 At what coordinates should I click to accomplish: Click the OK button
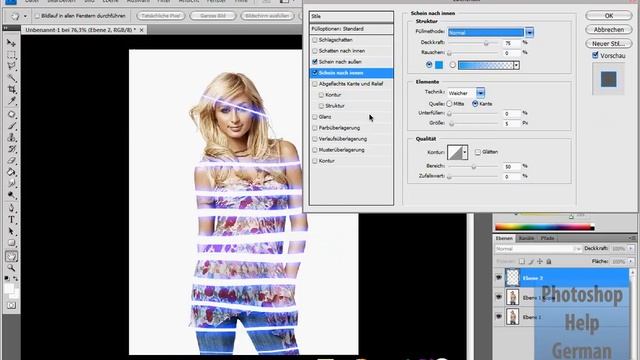[x=609, y=16]
